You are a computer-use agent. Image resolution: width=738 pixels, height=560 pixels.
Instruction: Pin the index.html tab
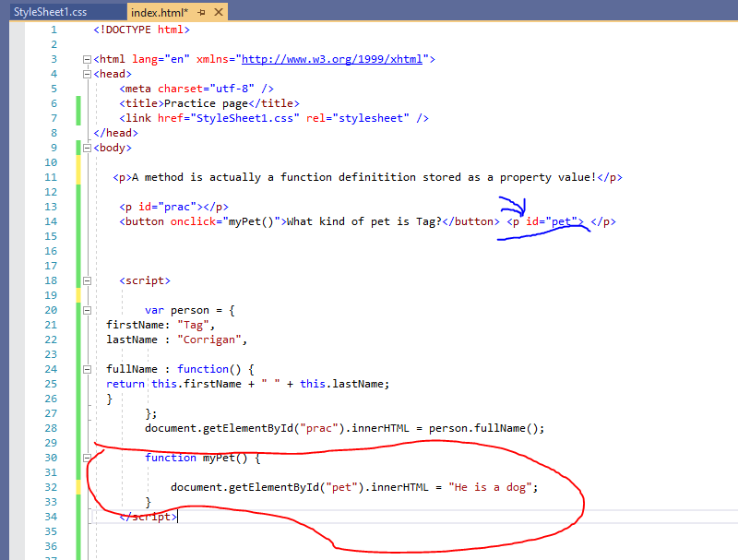(201, 12)
